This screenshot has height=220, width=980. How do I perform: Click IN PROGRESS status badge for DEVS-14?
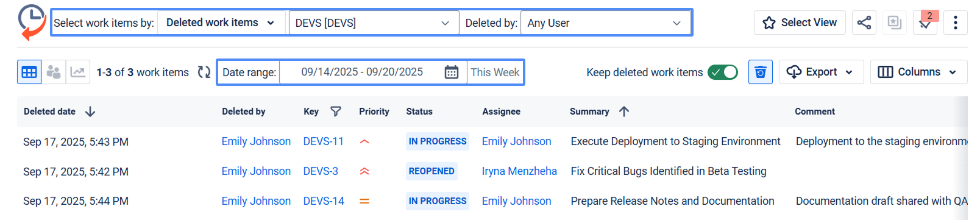tap(438, 201)
